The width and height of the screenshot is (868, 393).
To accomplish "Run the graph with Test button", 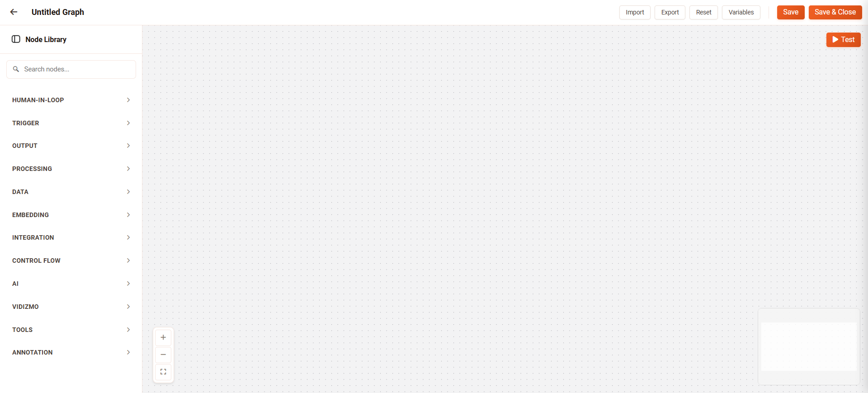I will click(x=843, y=40).
